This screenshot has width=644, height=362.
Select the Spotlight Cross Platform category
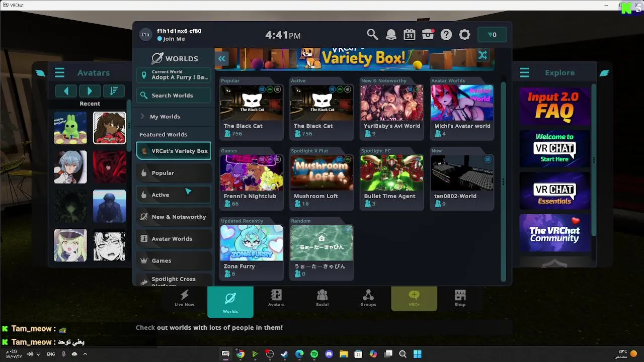coord(174,281)
